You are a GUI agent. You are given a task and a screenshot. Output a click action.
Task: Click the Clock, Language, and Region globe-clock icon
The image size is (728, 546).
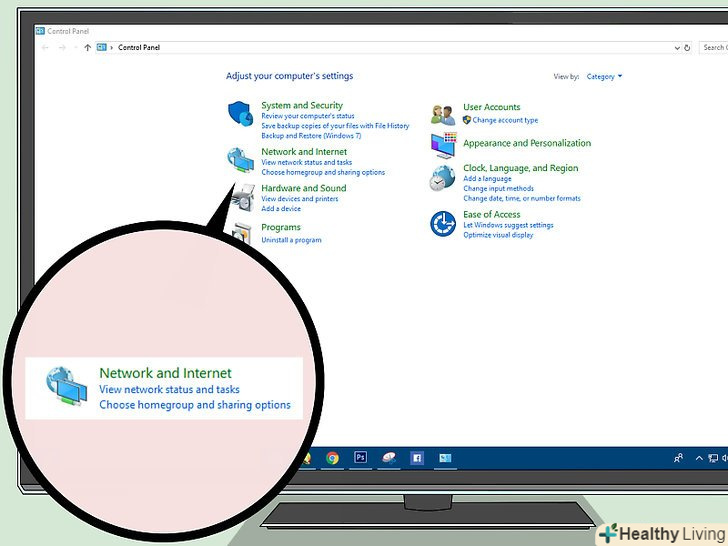(x=442, y=178)
